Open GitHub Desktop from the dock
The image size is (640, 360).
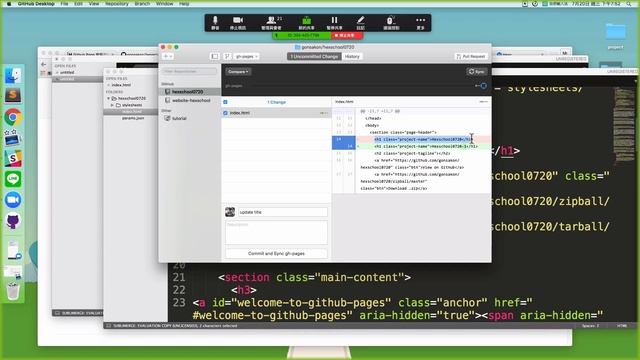pyautogui.click(x=13, y=221)
